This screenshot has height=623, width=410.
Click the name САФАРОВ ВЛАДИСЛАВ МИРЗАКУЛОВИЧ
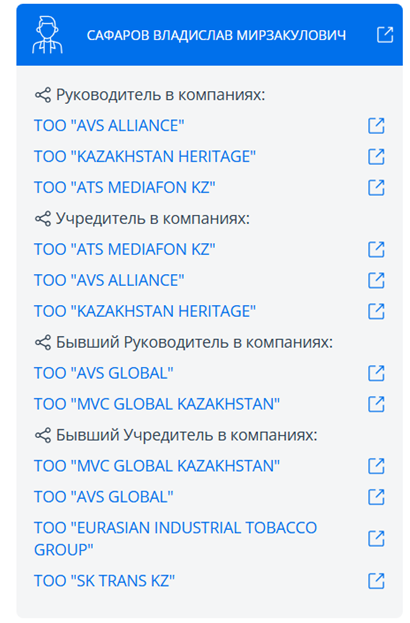point(216,35)
